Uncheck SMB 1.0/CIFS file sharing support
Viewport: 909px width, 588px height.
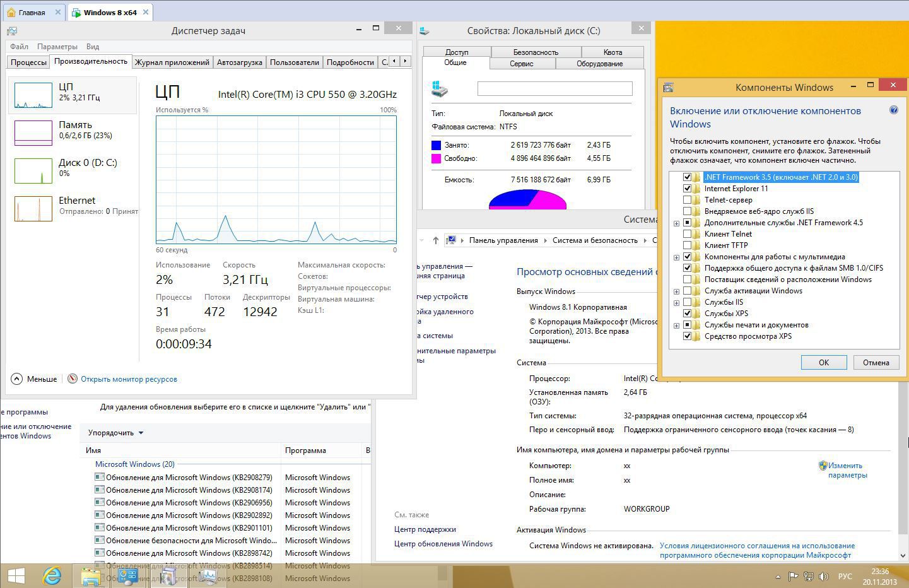tap(687, 268)
